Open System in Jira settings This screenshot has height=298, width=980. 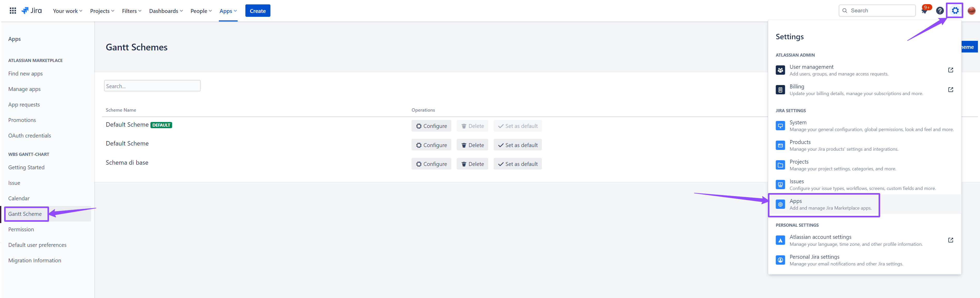pyautogui.click(x=798, y=123)
